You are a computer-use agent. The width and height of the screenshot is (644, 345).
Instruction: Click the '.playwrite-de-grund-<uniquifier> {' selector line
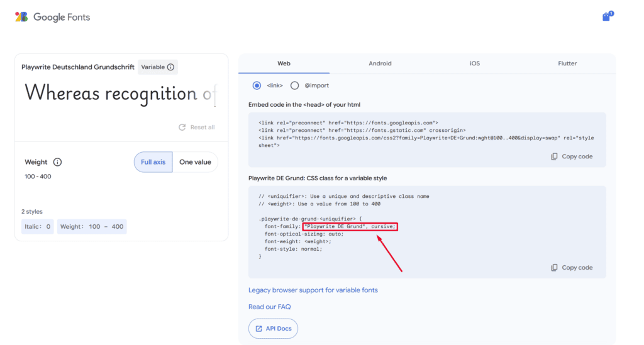pos(310,219)
